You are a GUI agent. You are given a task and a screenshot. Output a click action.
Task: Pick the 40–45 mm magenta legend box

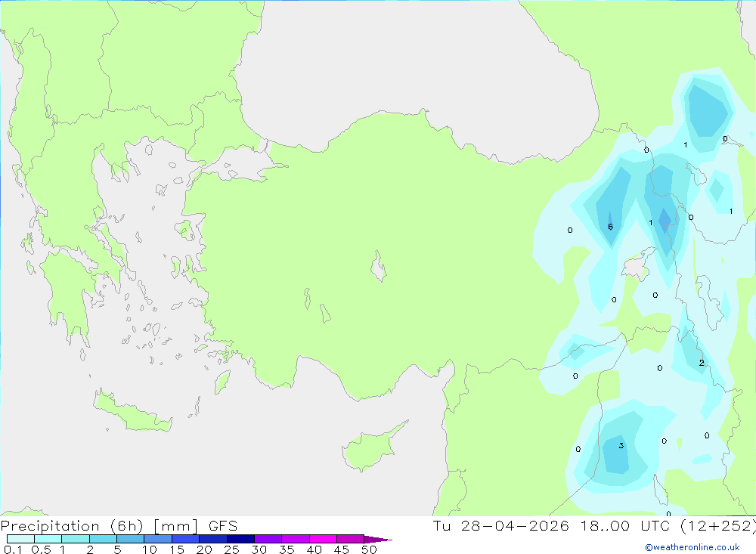point(323,539)
